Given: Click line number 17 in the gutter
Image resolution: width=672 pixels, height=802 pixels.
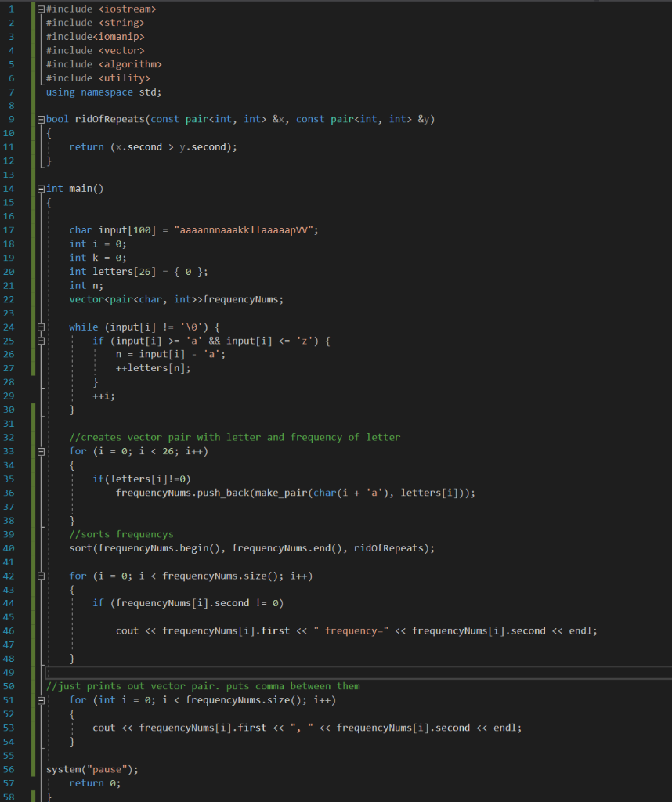Looking at the screenshot, I should (9, 229).
